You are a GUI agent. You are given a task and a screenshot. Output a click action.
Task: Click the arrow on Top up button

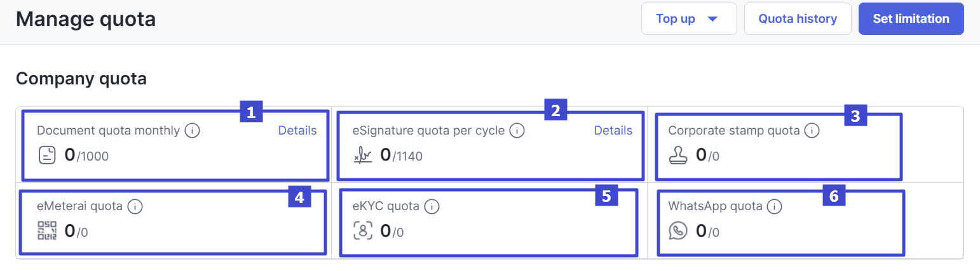(x=712, y=19)
